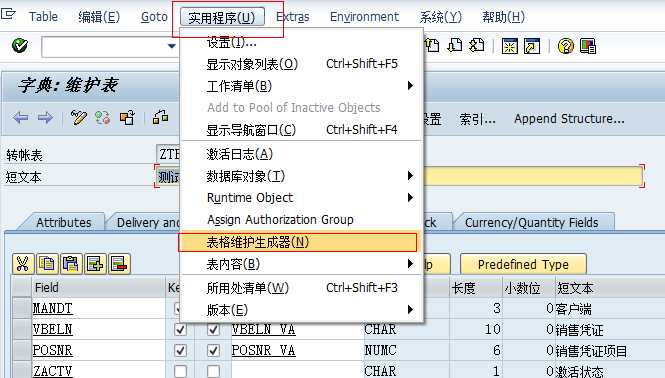Click the Back arrow in application toolbar
The image size is (665, 378).
point(20,118)
